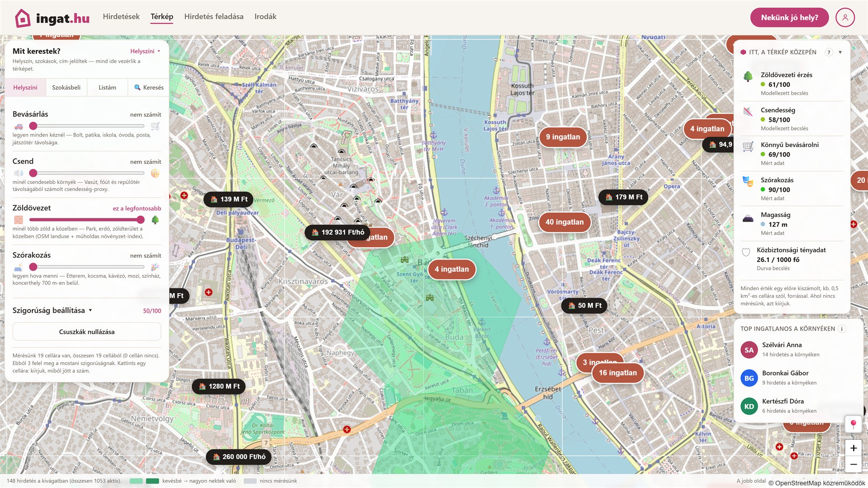The image size is (868, 488).
Task: Switch to the Listám tab
Action: [107, 88]
